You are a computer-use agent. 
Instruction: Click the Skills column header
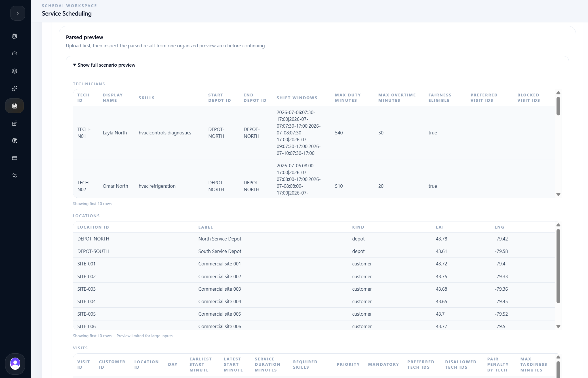pyautogui.click(x=146, y=98)
